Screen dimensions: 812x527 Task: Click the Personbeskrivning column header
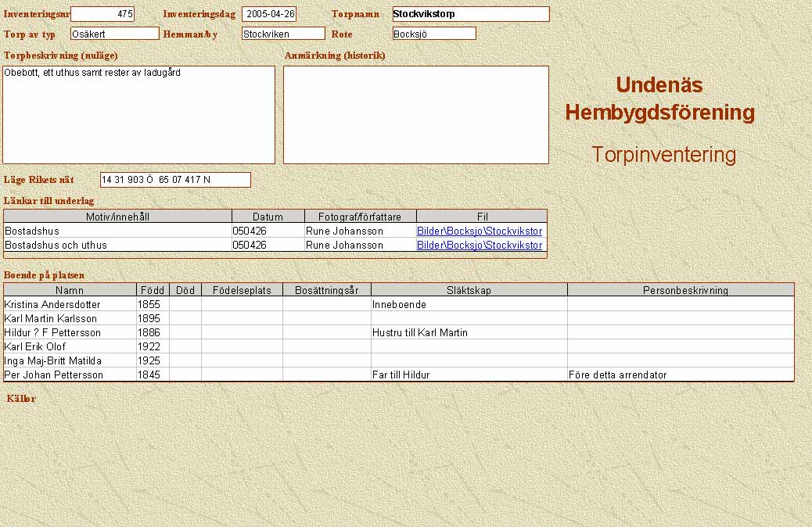680,290
